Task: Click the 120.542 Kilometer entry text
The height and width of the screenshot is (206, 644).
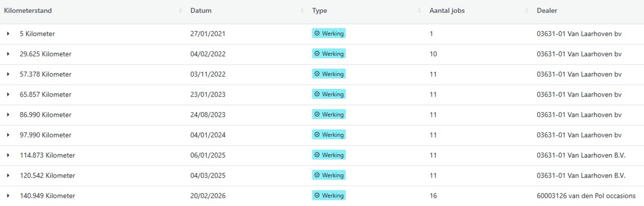Action: click(x=47, y=175)
